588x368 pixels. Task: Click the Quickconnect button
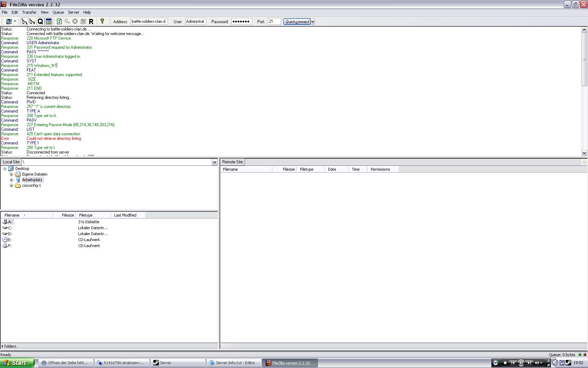click(297, 21)
